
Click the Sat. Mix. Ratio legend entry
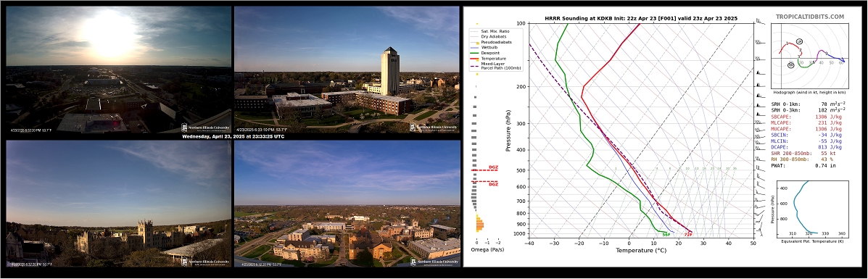click(x=489, y=31)
